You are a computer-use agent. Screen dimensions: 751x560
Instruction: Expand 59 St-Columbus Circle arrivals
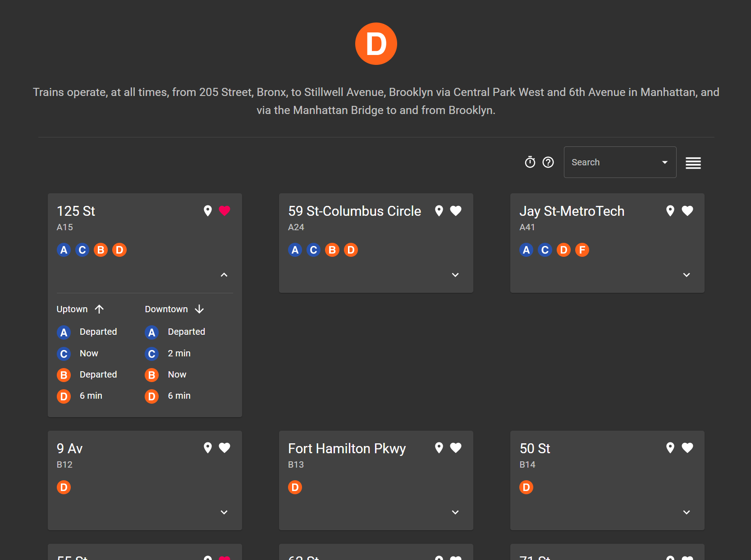coord(455,275)
